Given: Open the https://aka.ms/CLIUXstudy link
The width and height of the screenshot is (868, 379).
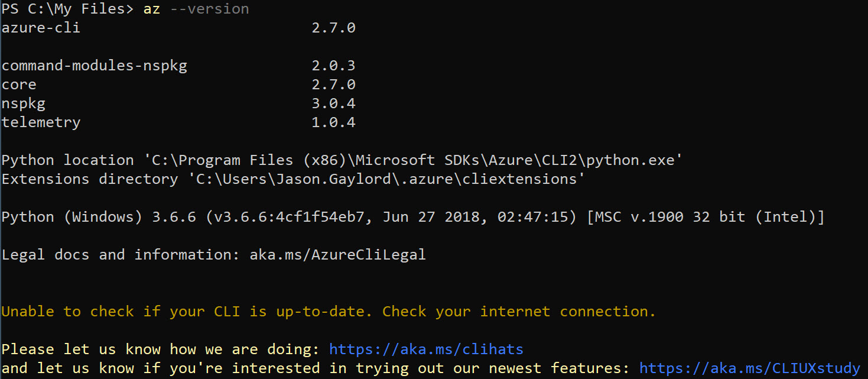Looking at the screenshot, I should (x=749, y=368).
